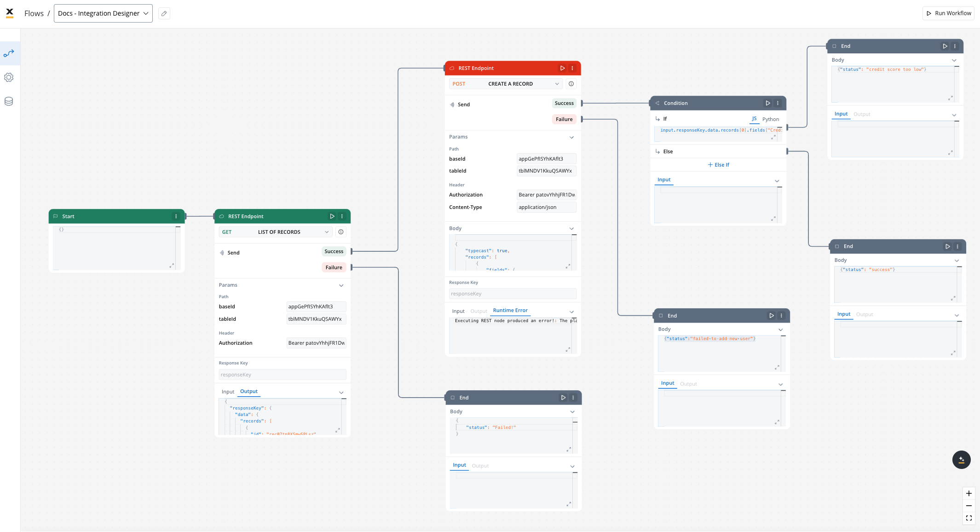The height and width of the screenshot is (532, 980).
Task: Show info for LIST OF RECORDS endpoint
Action: tap(341, 232)
